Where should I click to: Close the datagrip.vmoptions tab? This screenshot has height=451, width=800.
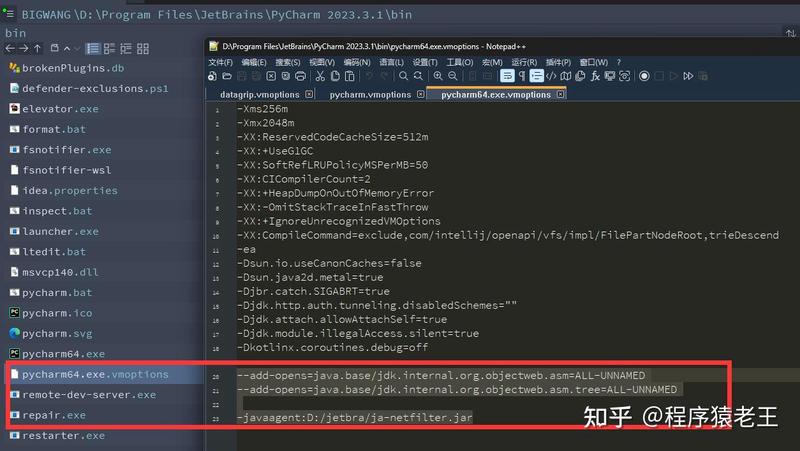[309, 94]
